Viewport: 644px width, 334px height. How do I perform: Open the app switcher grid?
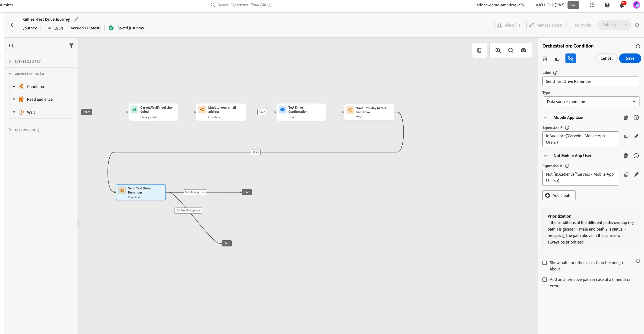pyautogui.click(x=592, y=5)
